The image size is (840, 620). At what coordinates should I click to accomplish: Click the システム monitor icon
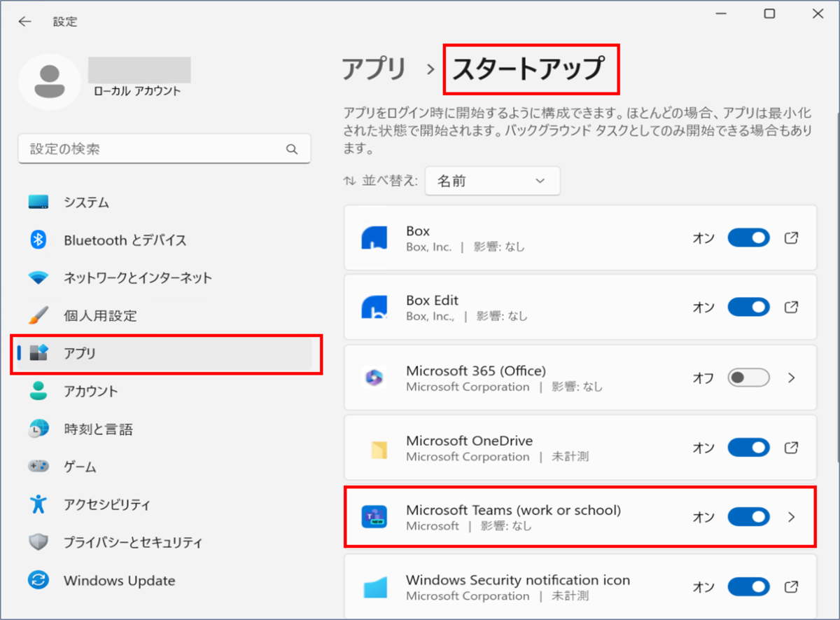click(x=38, y=202)
